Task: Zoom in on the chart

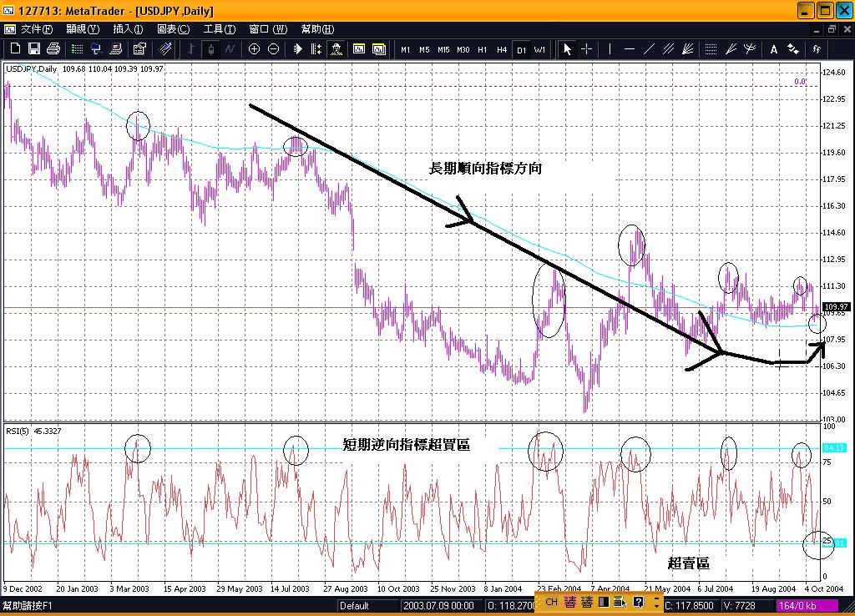Action: pos(254,49)
